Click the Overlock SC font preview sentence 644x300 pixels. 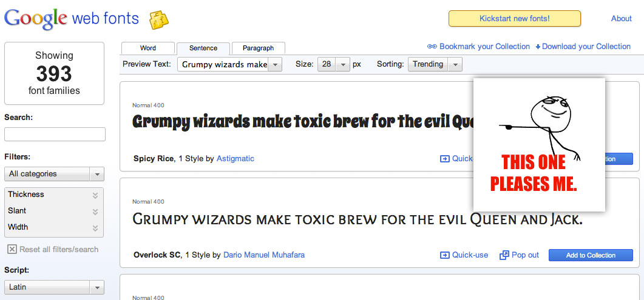(358, 220)
